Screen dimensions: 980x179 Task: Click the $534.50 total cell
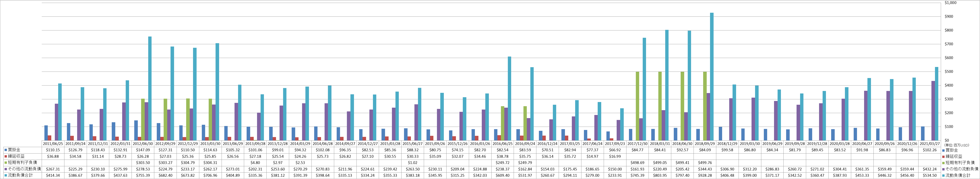929,175
